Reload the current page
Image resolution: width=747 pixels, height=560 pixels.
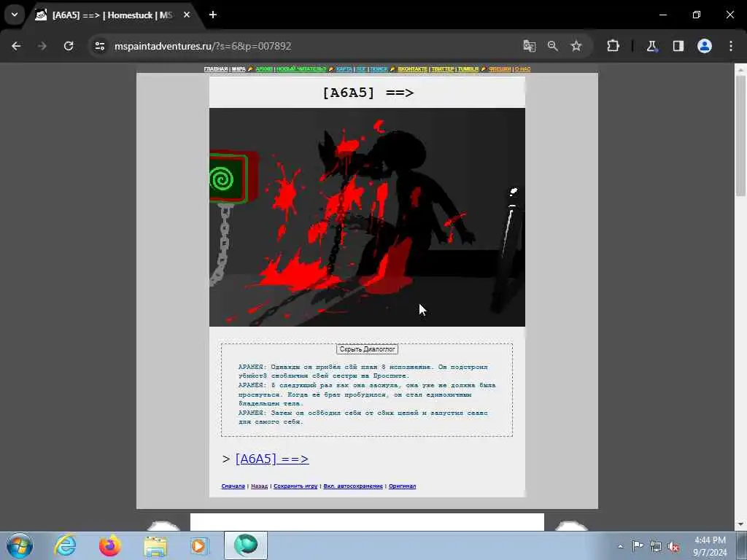click(69, 46)
